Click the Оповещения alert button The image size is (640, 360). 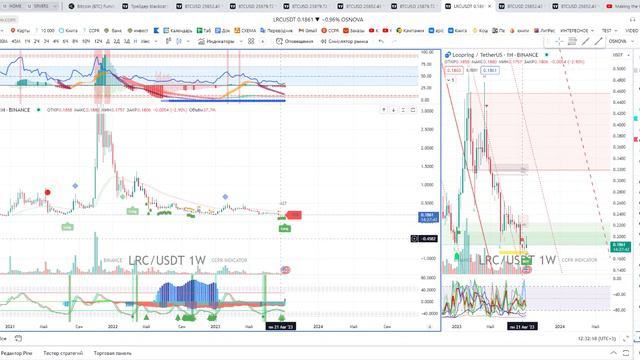294,41
